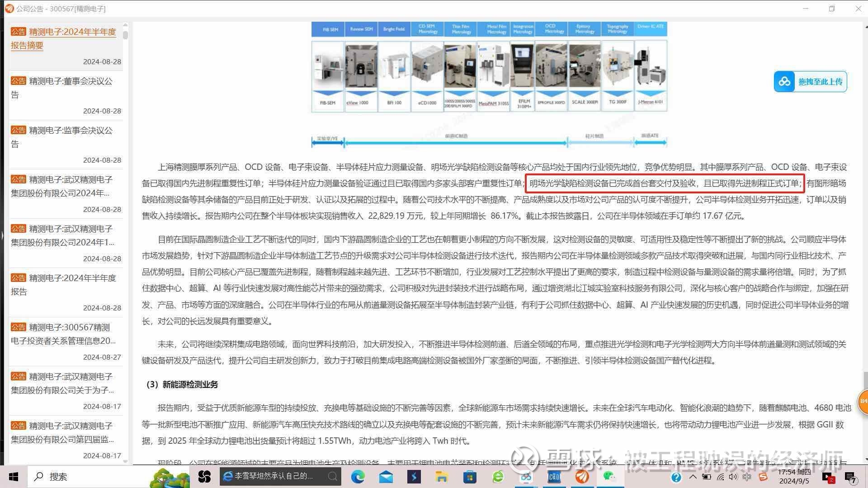Click the 公告 tag beside 监事会决议公告
Screen dimensions: 868x488
tap(19, 130)
